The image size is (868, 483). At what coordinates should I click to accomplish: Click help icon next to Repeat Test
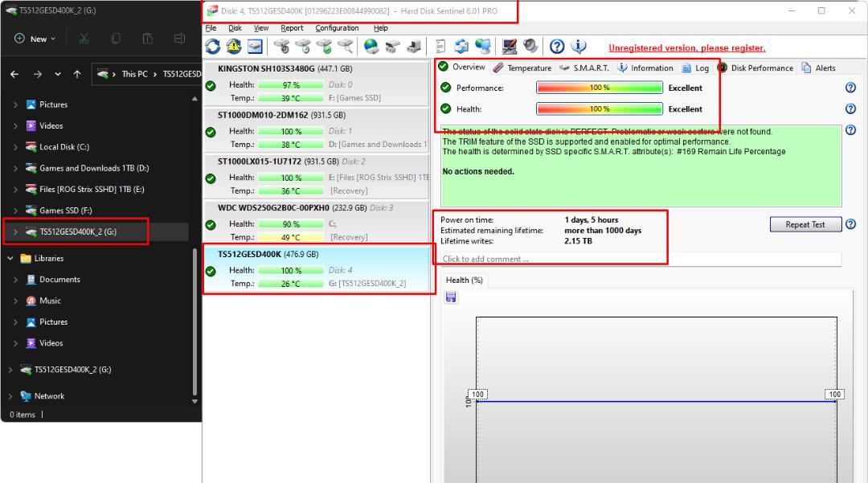(851, 224)
